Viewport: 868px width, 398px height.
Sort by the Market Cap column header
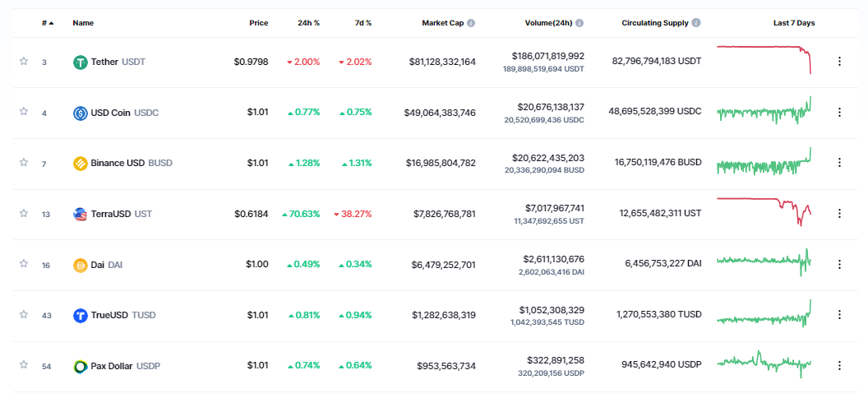[x=443, y=23]
